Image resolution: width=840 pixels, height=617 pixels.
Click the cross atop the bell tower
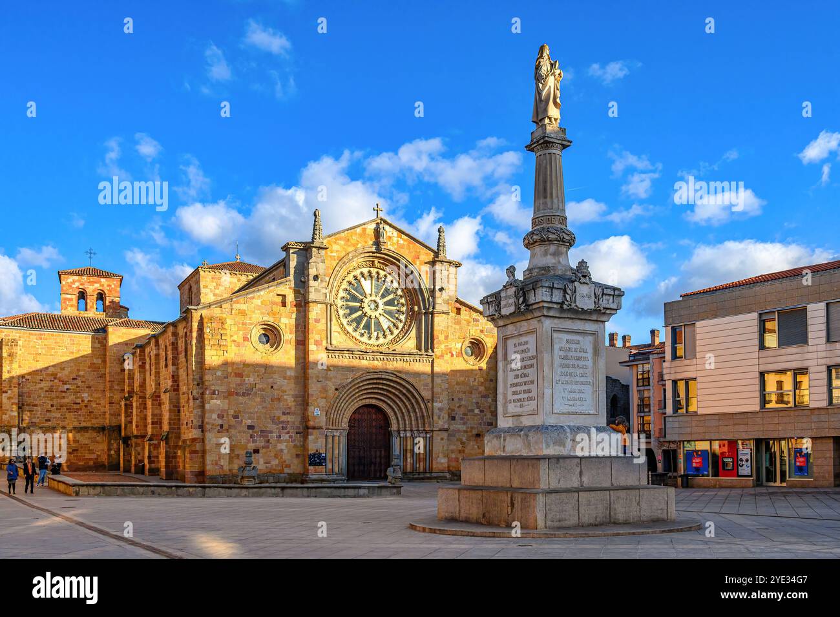click(x=90, y=256)
